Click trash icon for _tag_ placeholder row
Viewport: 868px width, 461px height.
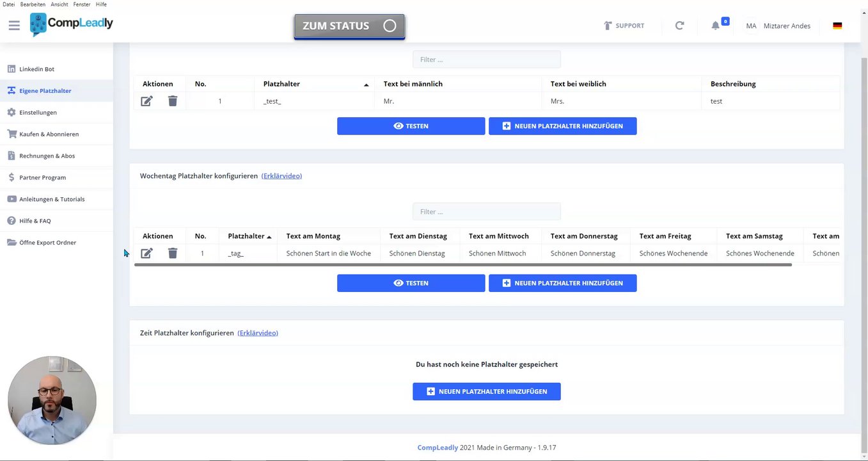tap(173, 254)
